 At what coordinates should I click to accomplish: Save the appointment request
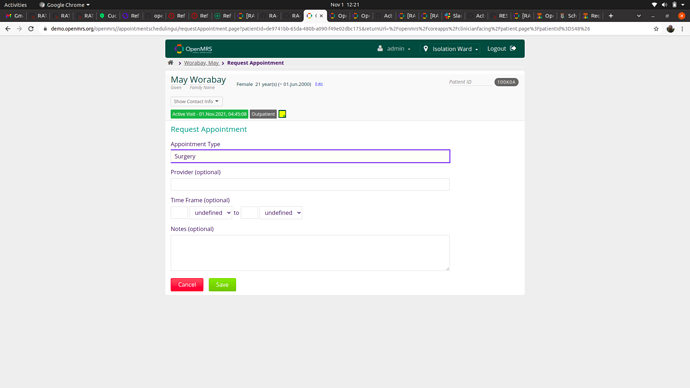(222, 285)
